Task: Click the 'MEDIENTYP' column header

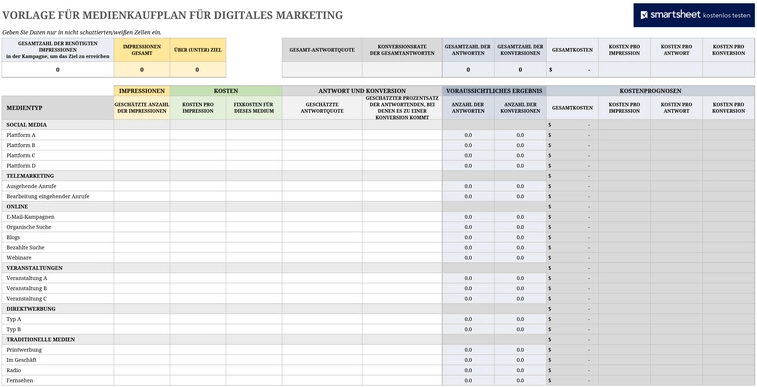Action: [58, 108]
